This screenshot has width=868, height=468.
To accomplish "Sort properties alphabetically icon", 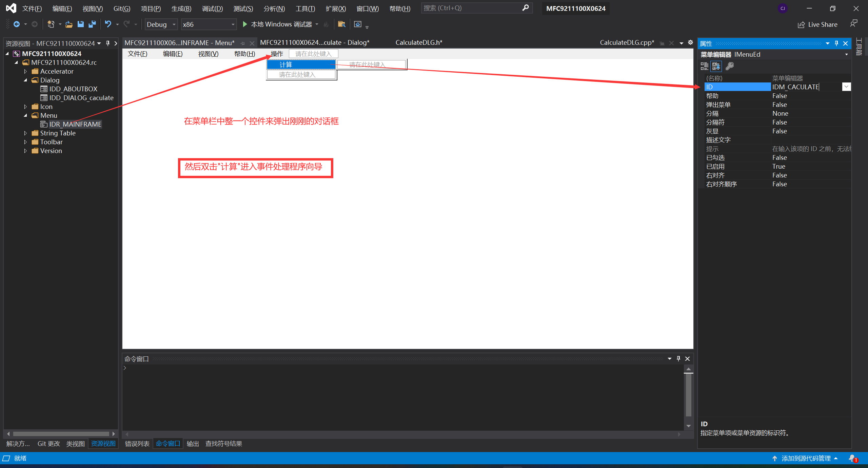I will click(x=716, y=66).
